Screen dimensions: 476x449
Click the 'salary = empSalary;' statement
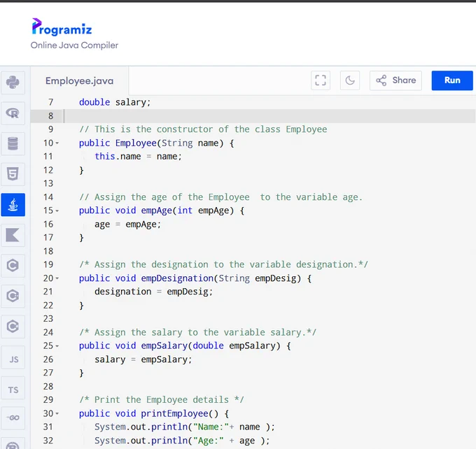pos(143,359)
